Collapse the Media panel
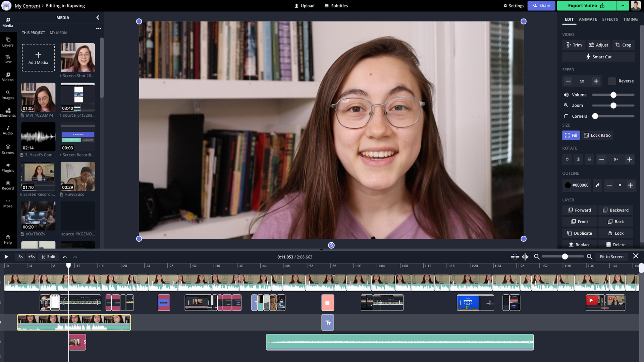Screen dimensions: 644x362 (98, 17)
